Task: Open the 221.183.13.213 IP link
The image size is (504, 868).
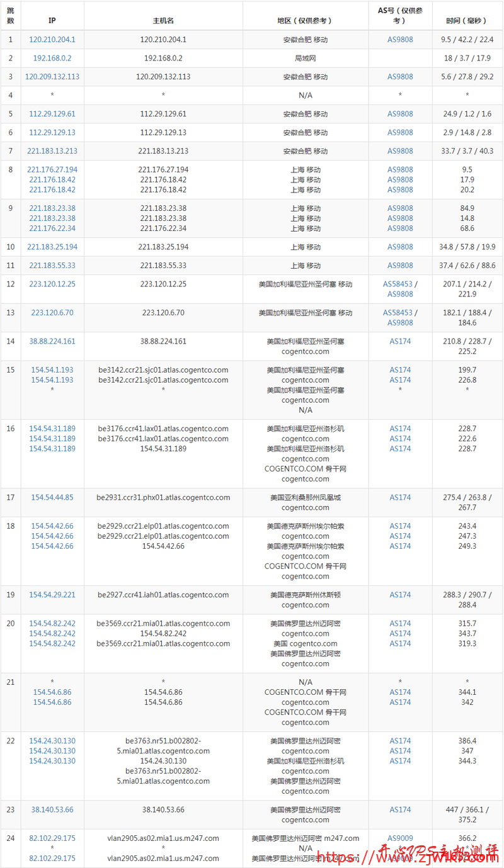Action: [x=52, y=151]
